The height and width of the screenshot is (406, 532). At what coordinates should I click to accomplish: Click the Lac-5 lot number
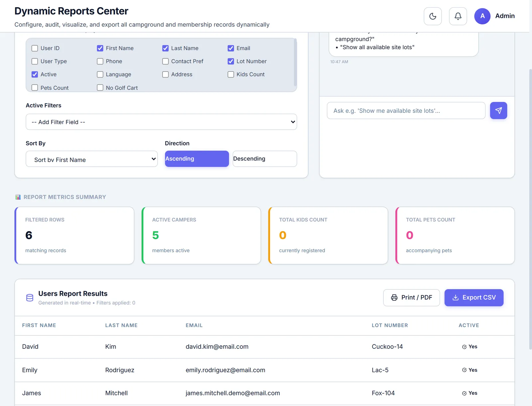click(x=380, y=370)
